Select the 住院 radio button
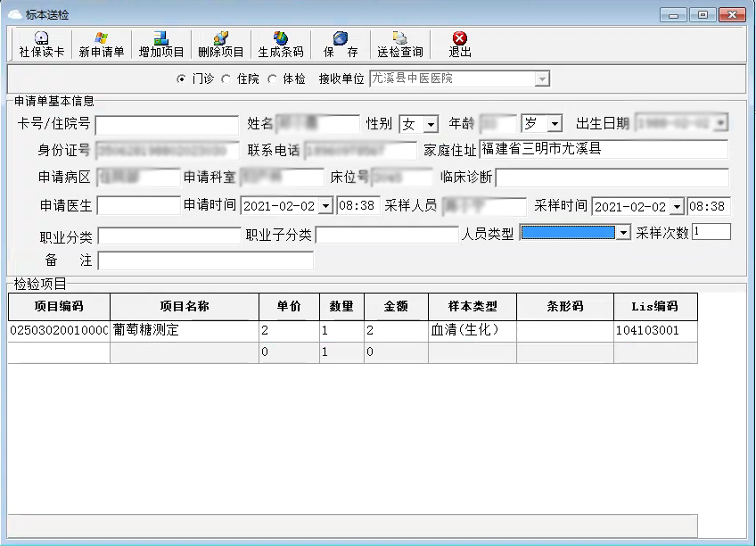The image size is (756, 546). pos(226,79)
